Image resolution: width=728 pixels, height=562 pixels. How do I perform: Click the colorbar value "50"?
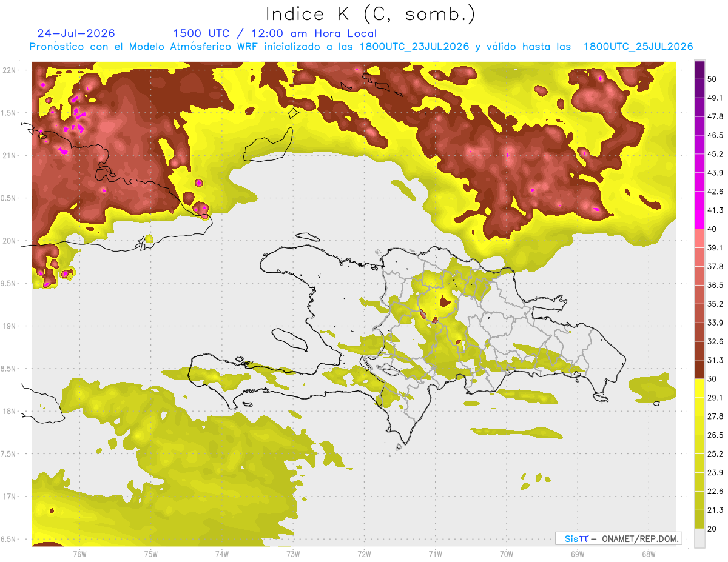[712, 79]
